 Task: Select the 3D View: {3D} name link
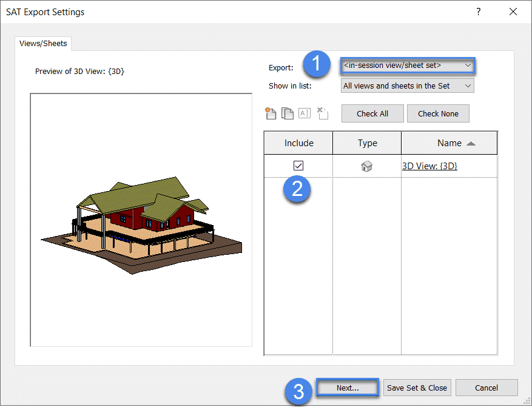pyautogui.click(x=429, y=166)
